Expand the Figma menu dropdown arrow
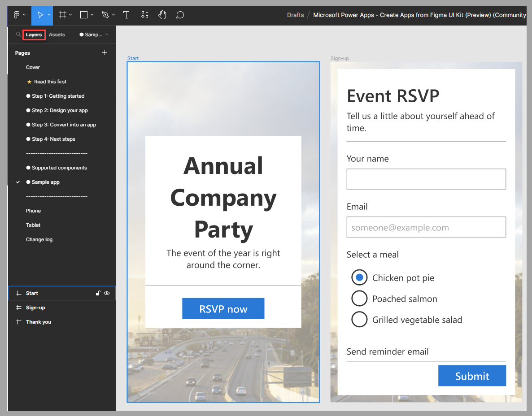The height and width of the screenshot is (416, 532). click(x=24, y=15)
